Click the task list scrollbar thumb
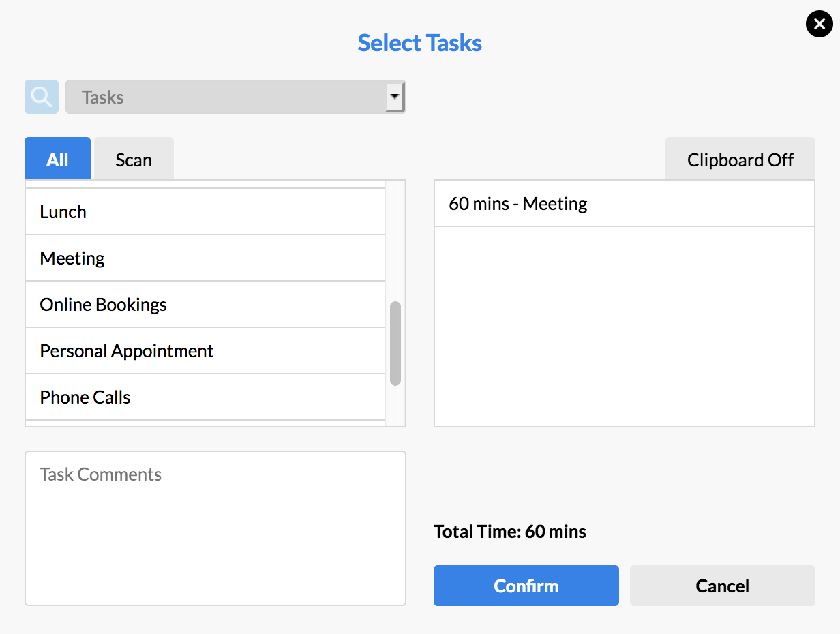 click(x=395, y=344)
